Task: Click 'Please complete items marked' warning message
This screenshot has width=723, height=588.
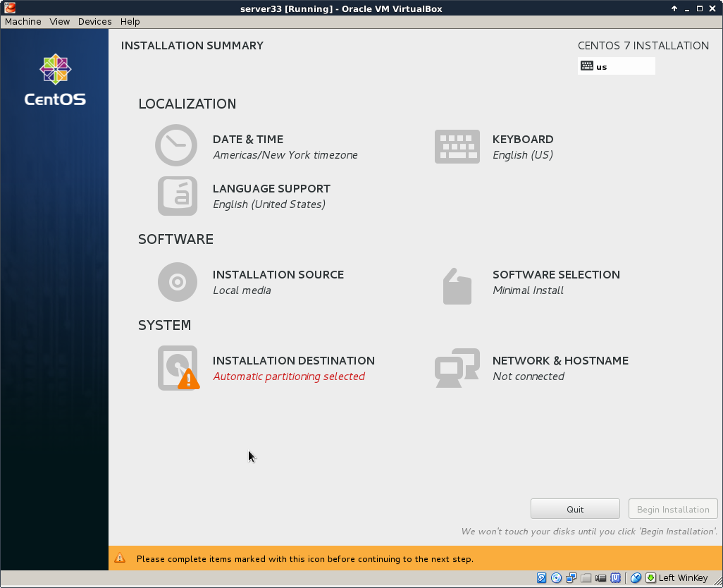Action: coord(305,559)
